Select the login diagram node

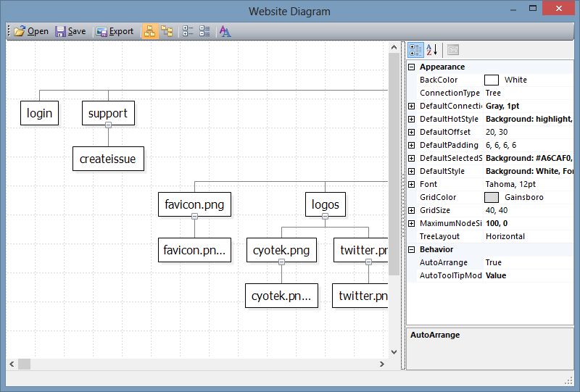40,113
